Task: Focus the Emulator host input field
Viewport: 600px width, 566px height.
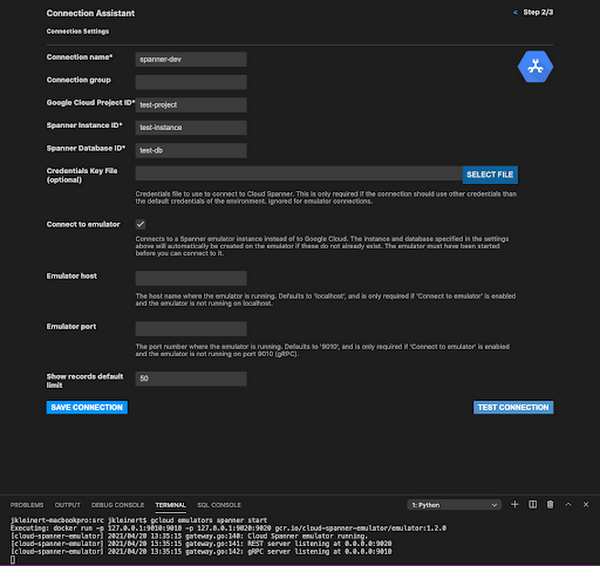Action: pyautogui.click(x=191, y=278)
